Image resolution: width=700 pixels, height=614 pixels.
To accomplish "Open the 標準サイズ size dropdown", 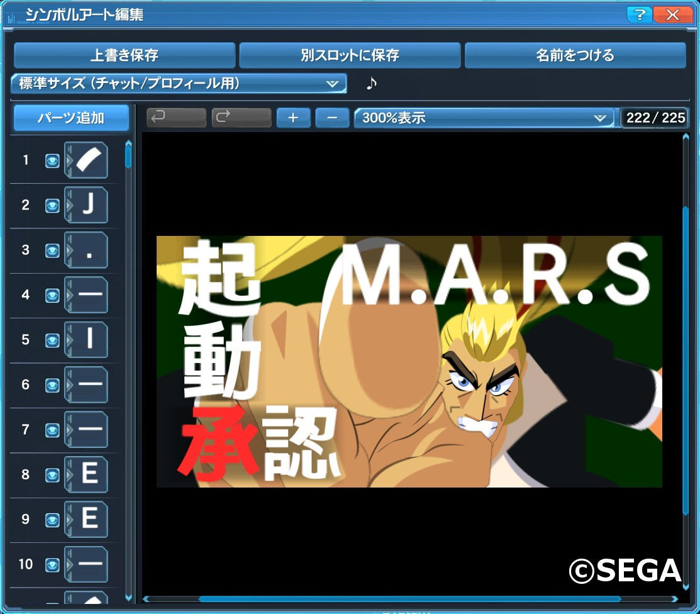I will 179,84.
